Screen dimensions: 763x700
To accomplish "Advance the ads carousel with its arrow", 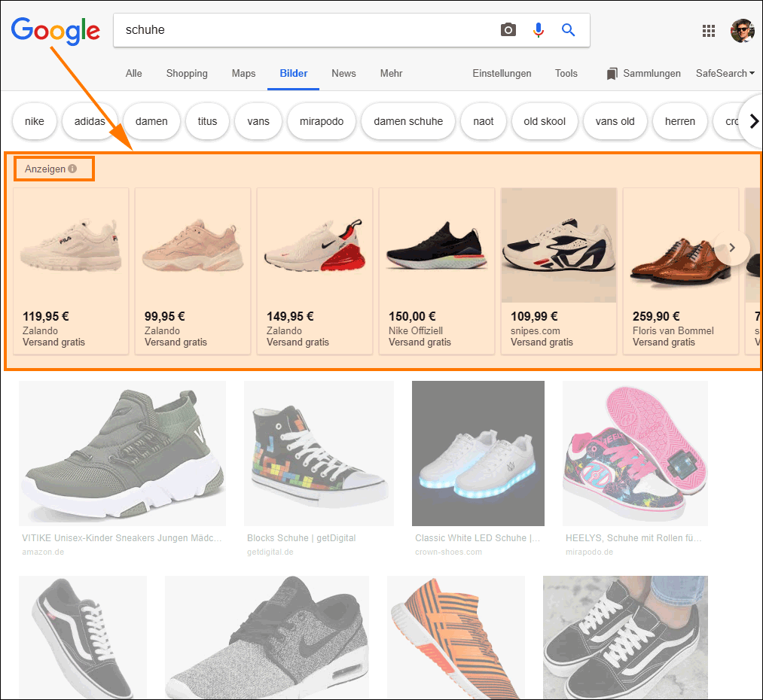I will tap(732, 248).
